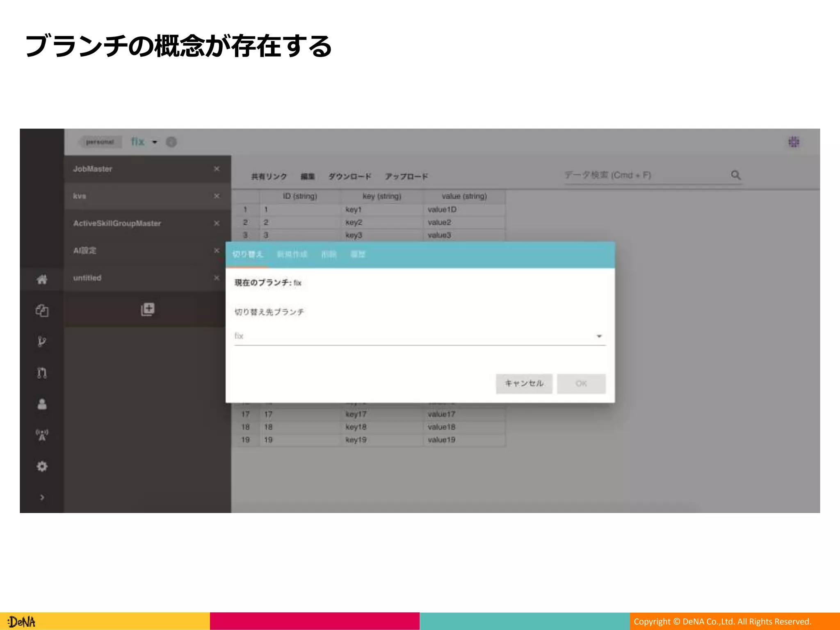Expand sidebar with the chevron arrow
The width and height of the screenshot is (840, 630).
click(x=42, y=498)
